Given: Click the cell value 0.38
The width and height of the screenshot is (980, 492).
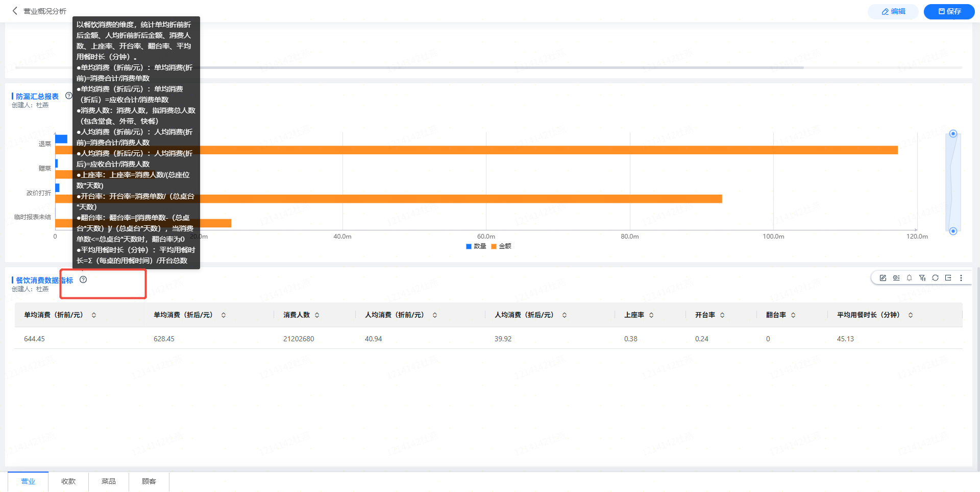Looking at the screenshot, I should pos(630,339).
